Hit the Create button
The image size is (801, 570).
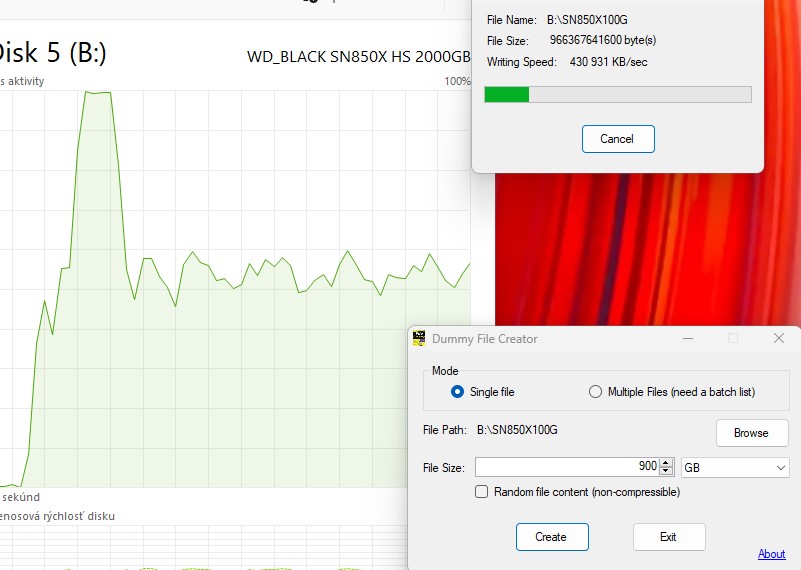[552, 537]
